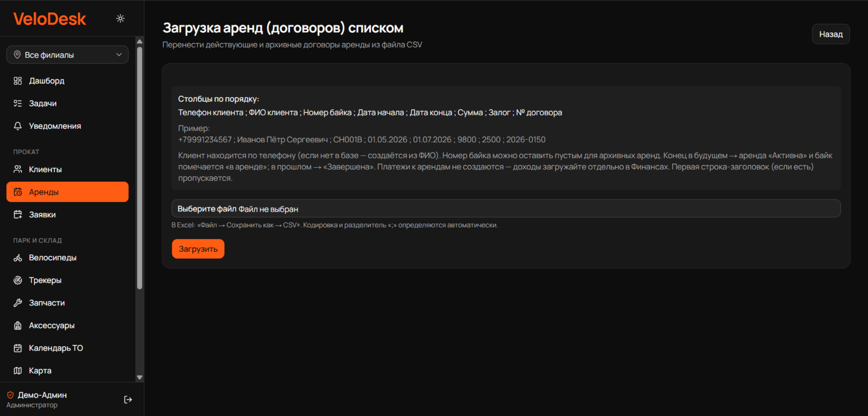Click the shield icon beside Демо-Админ
The image size is (868, 416).
coord(10,395)
